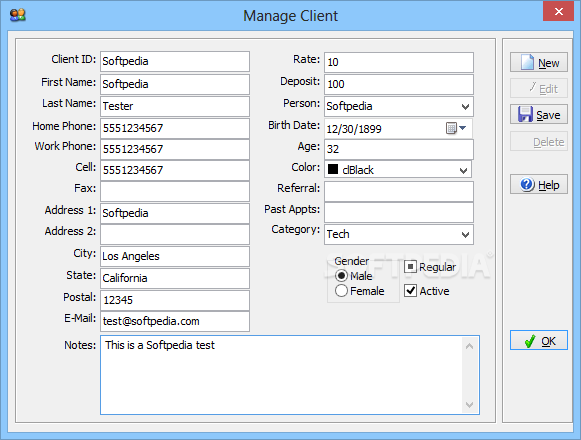
Task: Click the Notes scrollbar down arrow
Action: click(469, 404)
